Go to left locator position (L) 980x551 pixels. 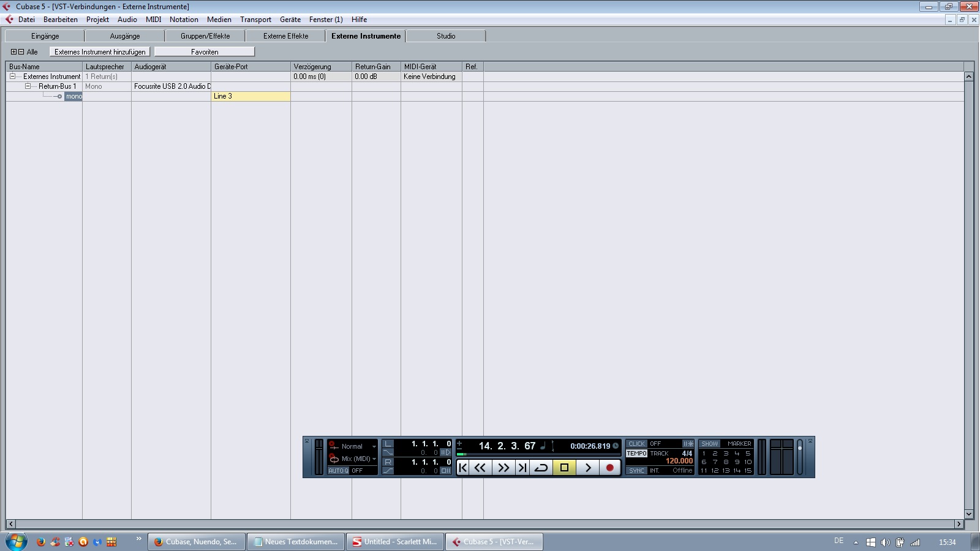tap(388, 444)
